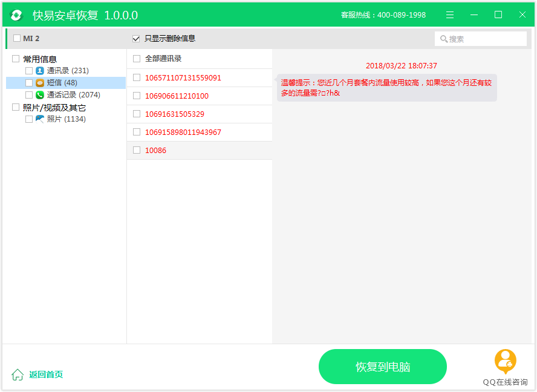Open the hamburger menu in title bar

(450, 15)
